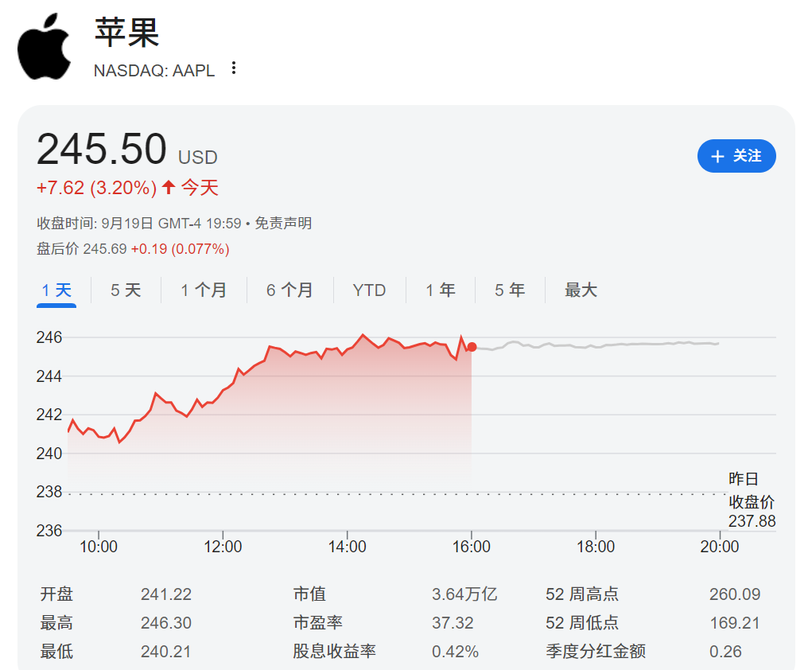Switch to the 5 天 tab

[x=126, y=290]
